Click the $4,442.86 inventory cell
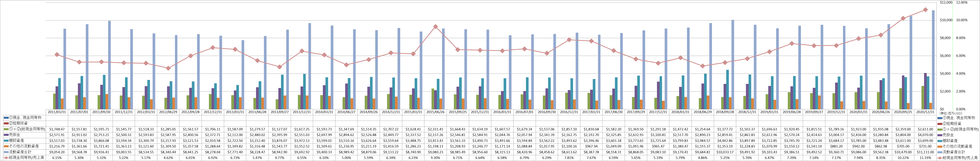This screenshot has width=980, height=161. point(725,141)
